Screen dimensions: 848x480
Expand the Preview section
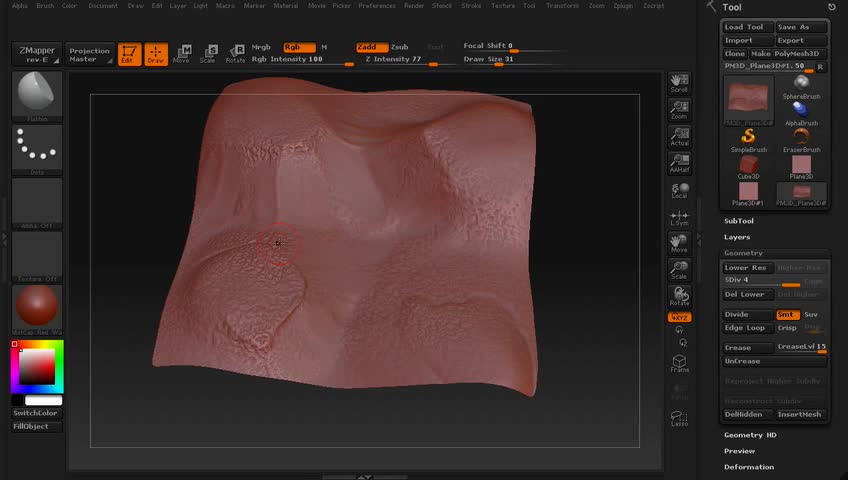coord(739,451)
